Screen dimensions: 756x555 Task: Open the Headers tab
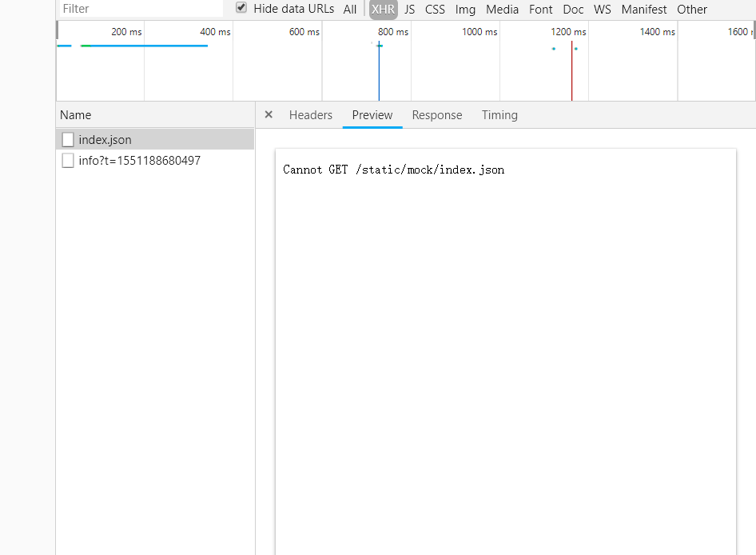click(311, 115)
